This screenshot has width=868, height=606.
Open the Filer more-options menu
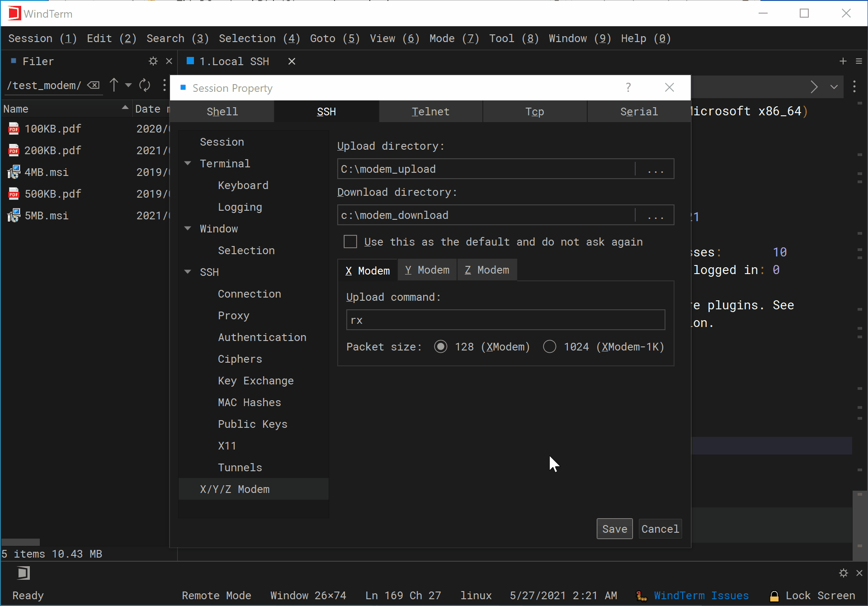[164, 85]
